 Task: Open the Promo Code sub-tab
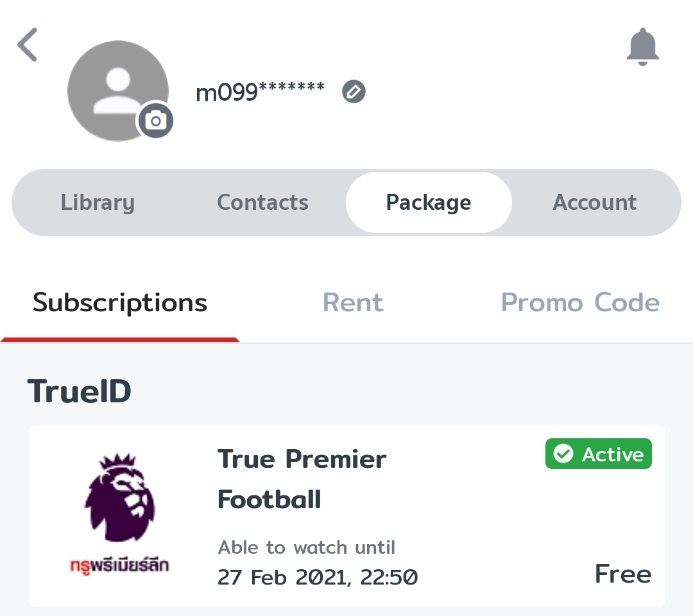click(580, 303)
